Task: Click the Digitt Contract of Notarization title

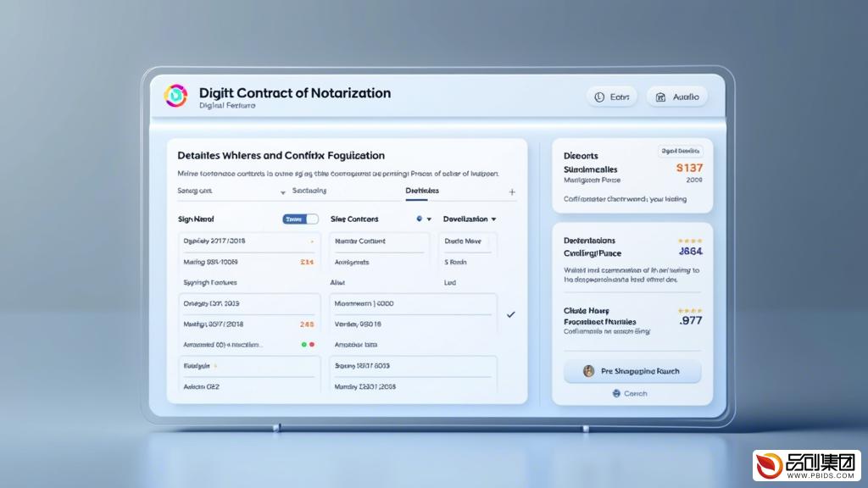Action: coord(295,93)
